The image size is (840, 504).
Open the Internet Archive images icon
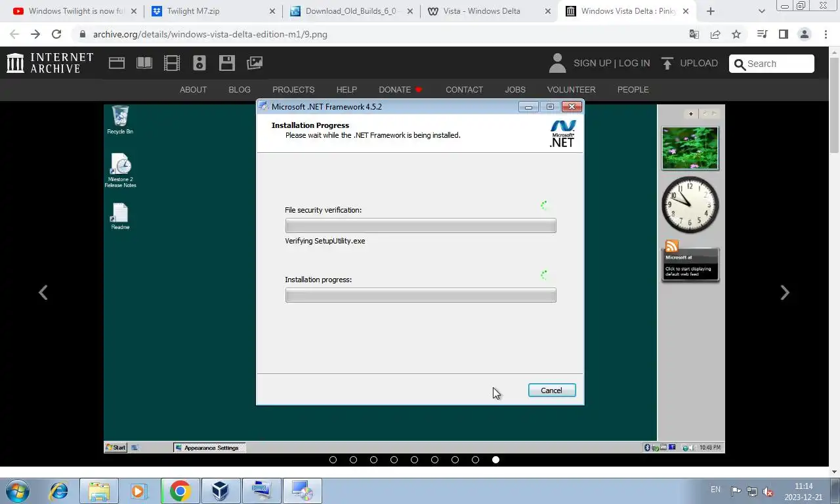click(x=255, y=63)
